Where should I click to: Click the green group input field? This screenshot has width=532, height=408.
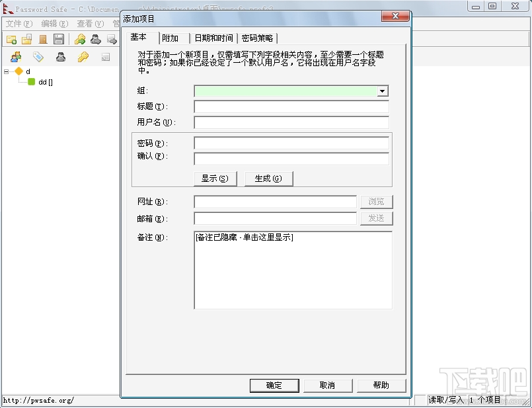(x=284, y=91)
